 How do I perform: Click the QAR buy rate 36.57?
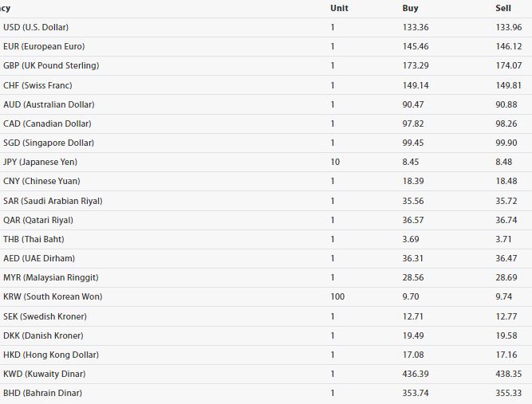point(413,220)
